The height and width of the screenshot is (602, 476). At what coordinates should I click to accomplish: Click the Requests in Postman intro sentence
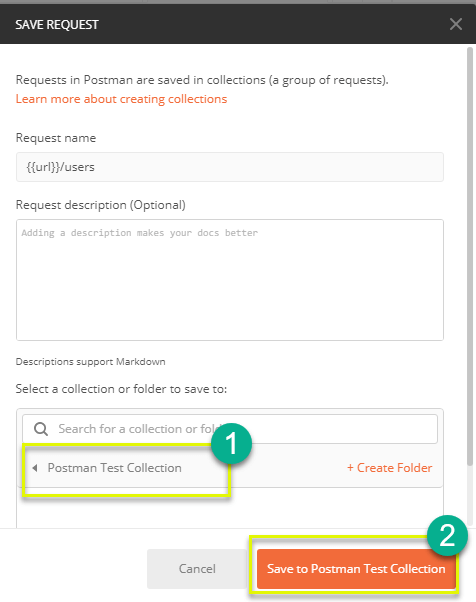(202, 80)
